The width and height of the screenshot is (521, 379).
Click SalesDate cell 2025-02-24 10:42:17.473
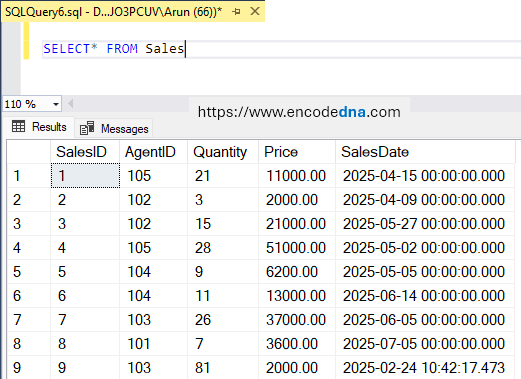pyautogui.click(x=425, y=367)
